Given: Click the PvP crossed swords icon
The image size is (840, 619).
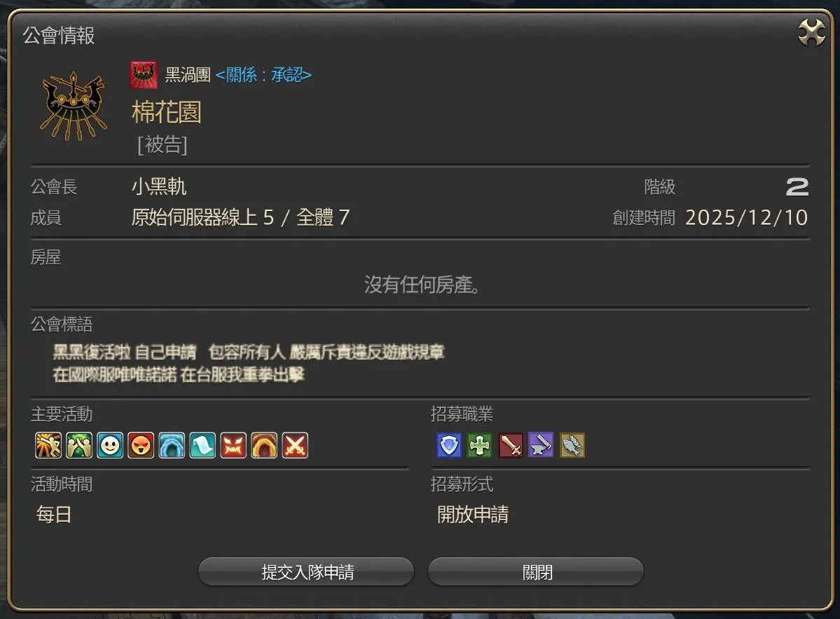Looking at the screenshot, I should pos(295,445).
